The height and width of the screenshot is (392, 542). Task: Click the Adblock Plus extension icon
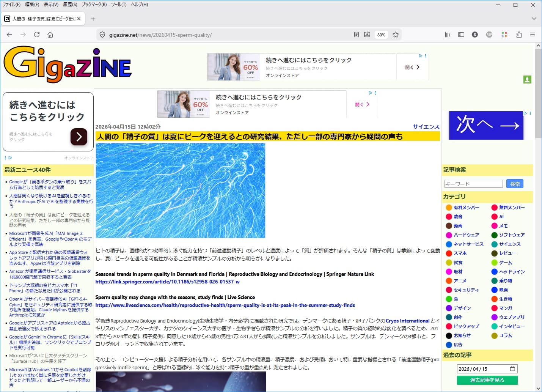click(x=489, y=35)
